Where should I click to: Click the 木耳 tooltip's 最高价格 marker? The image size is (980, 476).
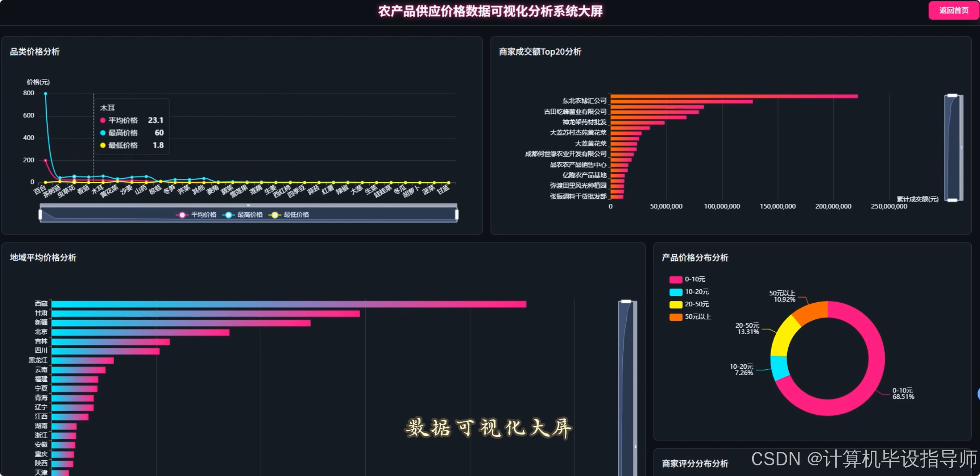point(102,133)
